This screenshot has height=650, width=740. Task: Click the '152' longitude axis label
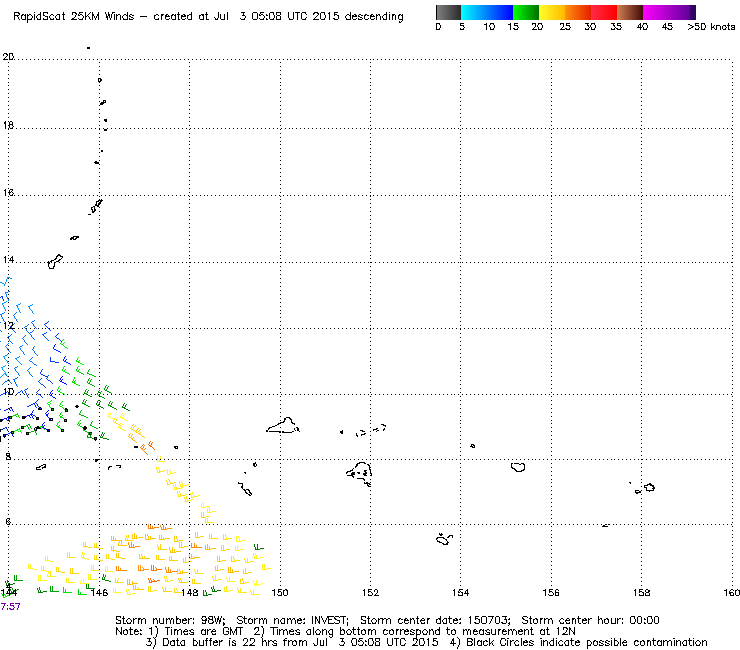click(x=370, y=592)
